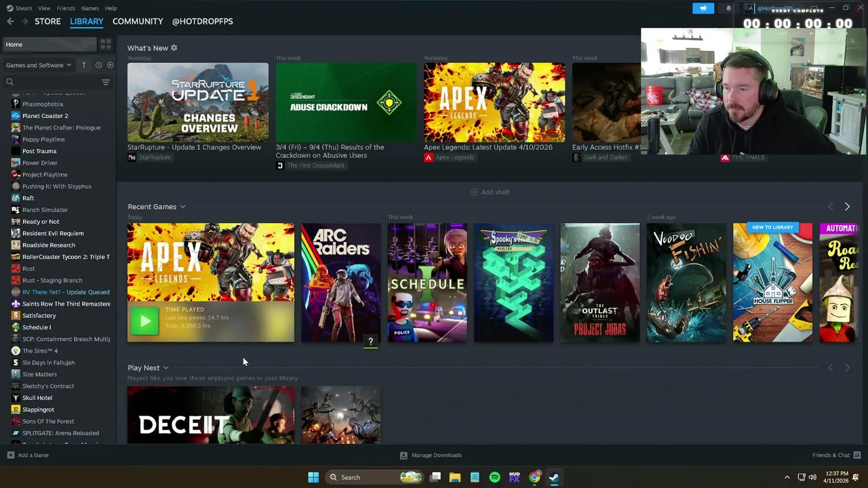
Task: Click the plus icon for Add a Game
Action: [10, 455]
